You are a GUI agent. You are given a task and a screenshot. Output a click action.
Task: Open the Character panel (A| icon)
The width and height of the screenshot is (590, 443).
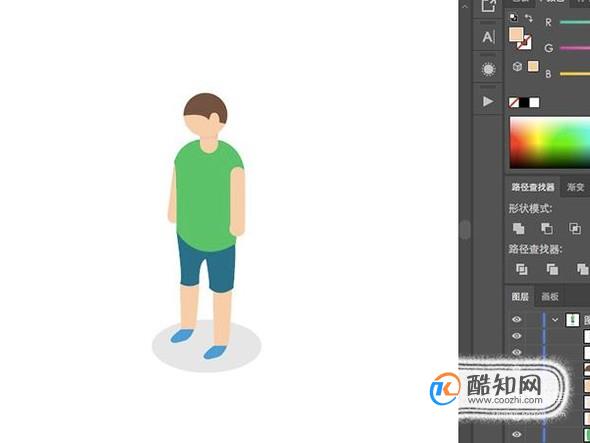[488, 37]
